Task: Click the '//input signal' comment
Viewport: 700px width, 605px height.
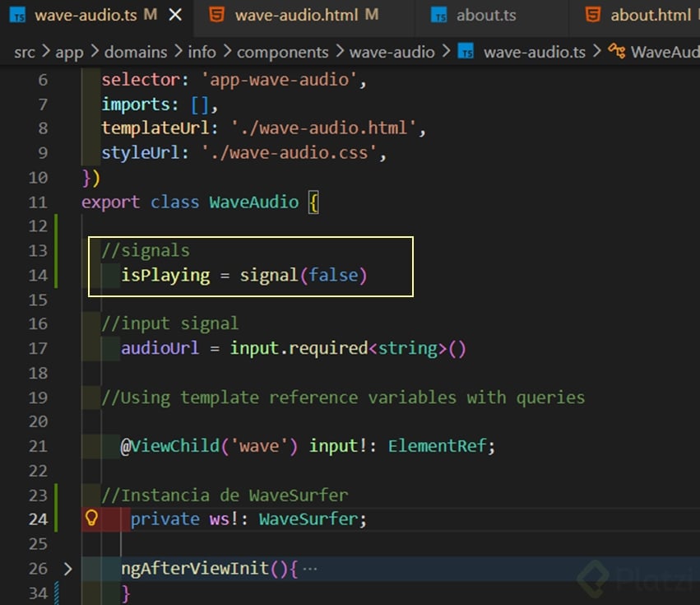Action: (170, 324)
